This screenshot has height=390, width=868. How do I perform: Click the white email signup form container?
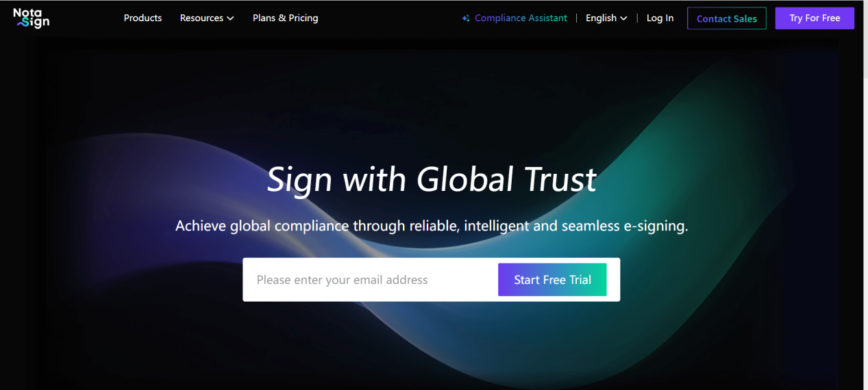[x=432, y=280]
